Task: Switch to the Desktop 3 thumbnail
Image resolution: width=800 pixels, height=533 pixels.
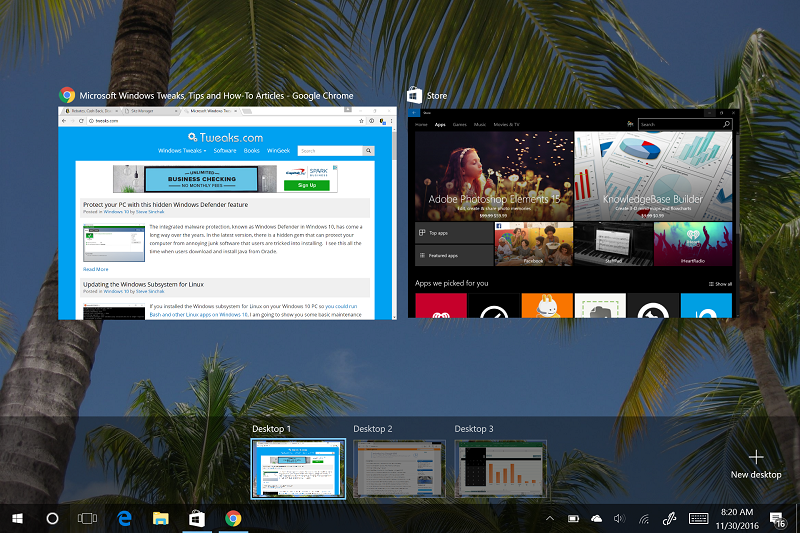Action: [501, 469]
